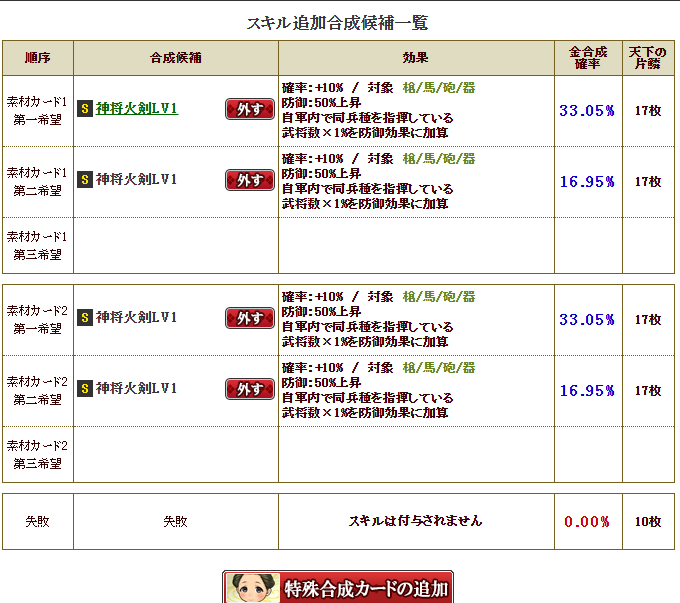Select 神将火剣LV1 text in 素材カード2 第一希望
The height and width of the screenshot is (603, 680).
pyautogui.click(x=137, y=318)
